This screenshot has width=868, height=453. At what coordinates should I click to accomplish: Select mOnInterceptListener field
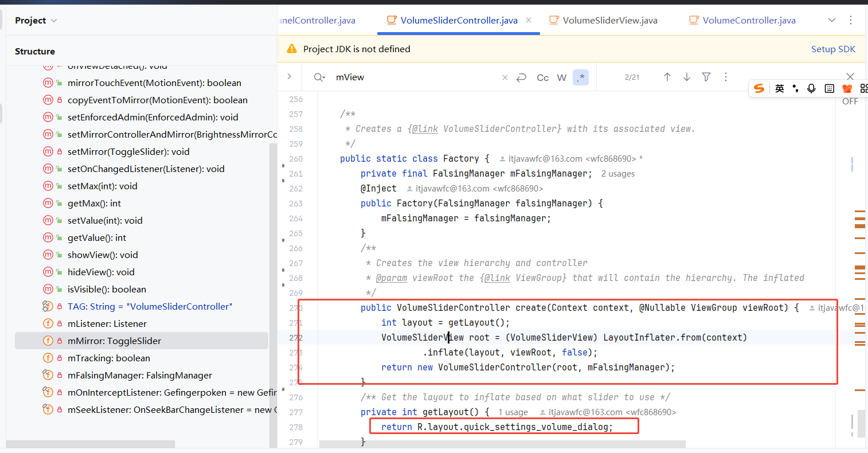[172, 393]
